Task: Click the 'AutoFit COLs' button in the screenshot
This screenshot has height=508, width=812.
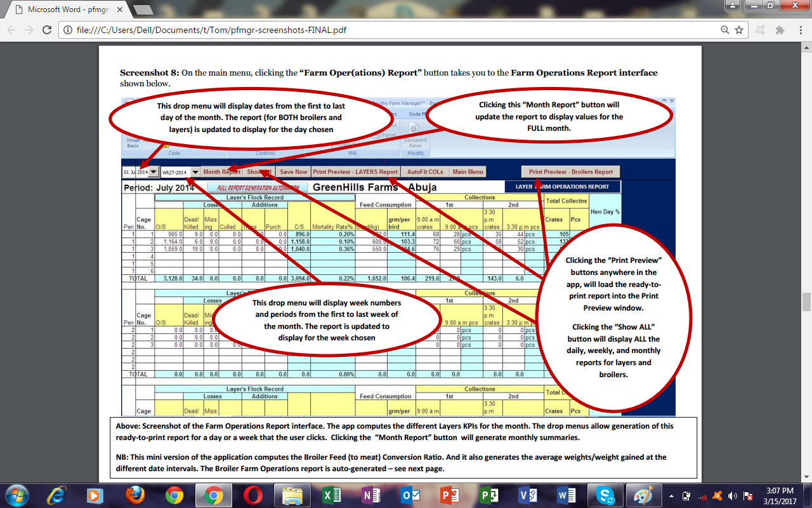Action: [x=426, y=171]
